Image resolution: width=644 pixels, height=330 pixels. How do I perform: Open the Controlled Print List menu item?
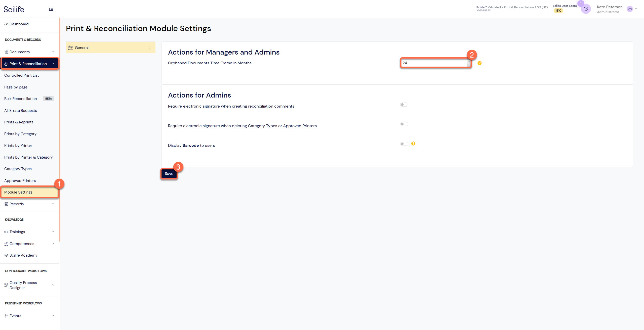pos(21,75)
